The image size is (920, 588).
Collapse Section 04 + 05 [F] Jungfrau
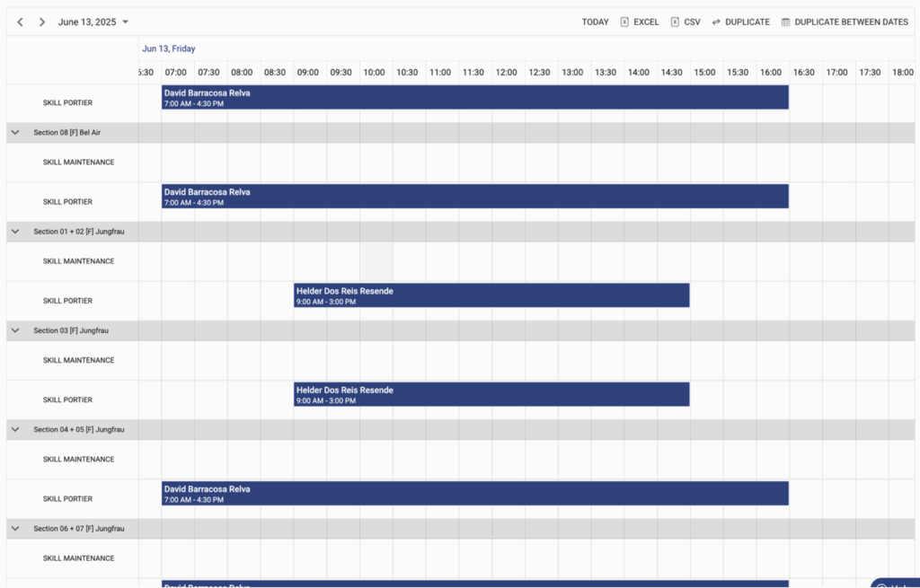pos(15,429)
